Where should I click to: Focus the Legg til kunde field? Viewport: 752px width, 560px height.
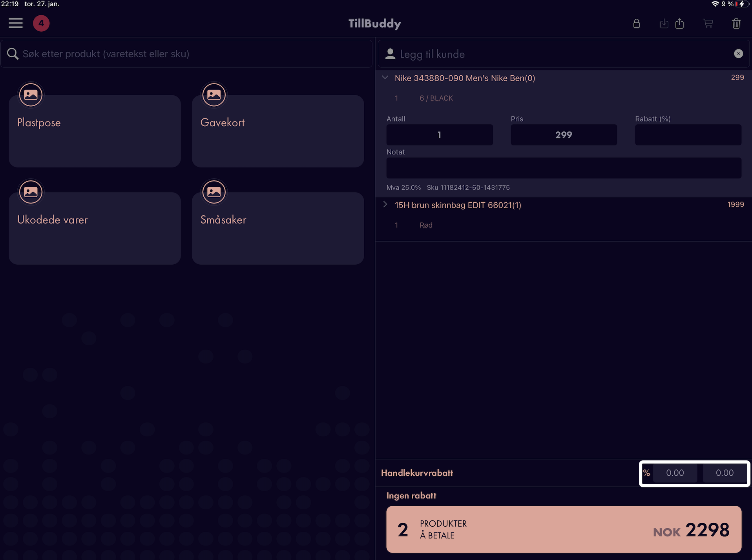tap(564, 54)
